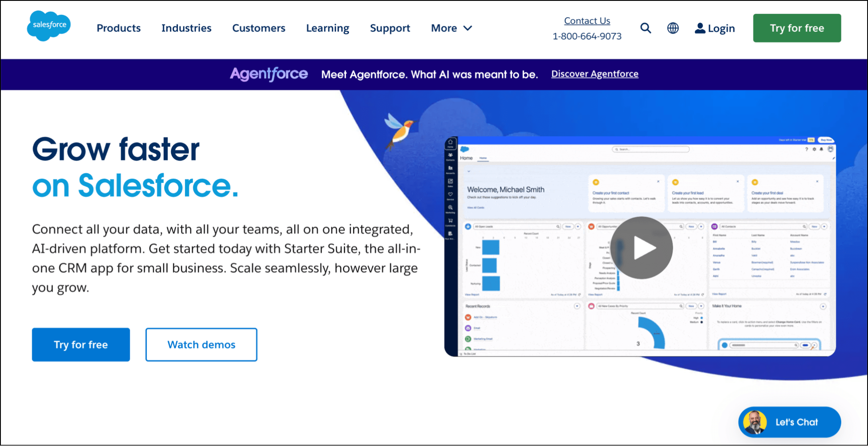The height and width of the screenshot is (446, 868).
Task: Click the search icon in the All Open Leads field
Action: pyautogui.click(x=558, y=226)
